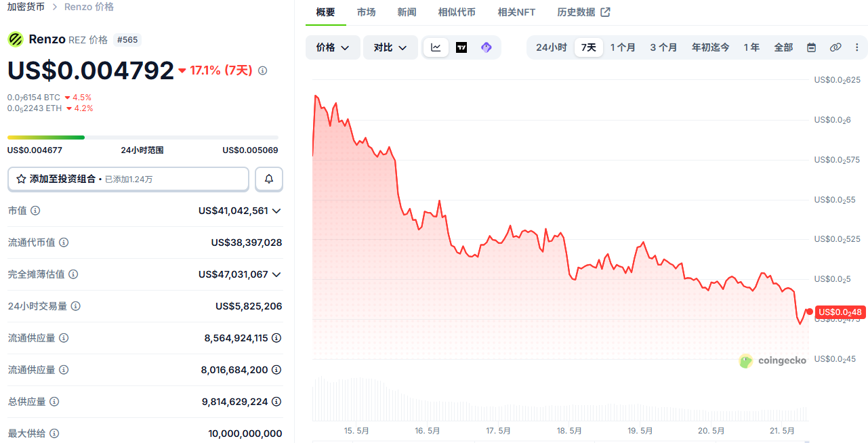The height and width of the screenshot is (443, 868).
Task: Select 全部 time range
Action: tap(783, 47)
